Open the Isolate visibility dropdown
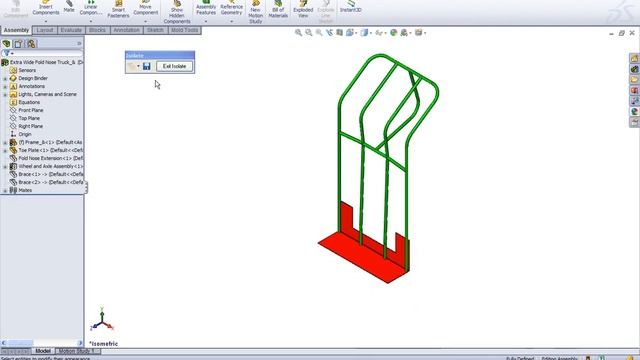640x360 pixels. (x=138, y=66)
